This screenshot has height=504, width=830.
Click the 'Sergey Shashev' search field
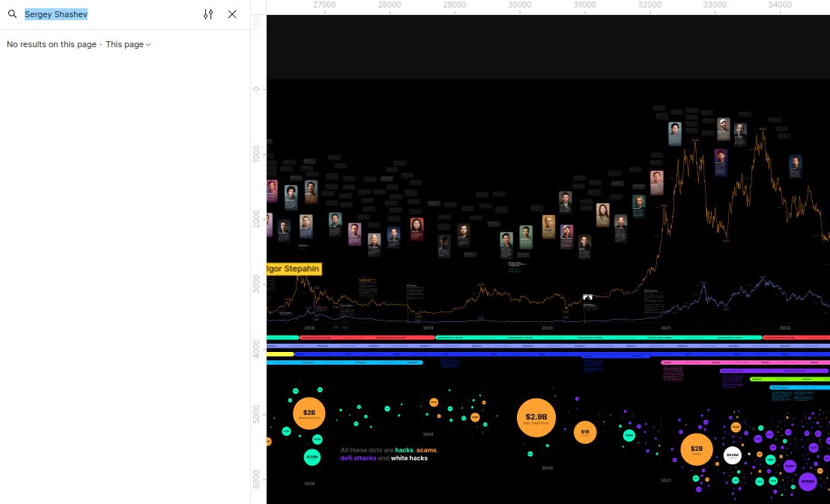105,14
